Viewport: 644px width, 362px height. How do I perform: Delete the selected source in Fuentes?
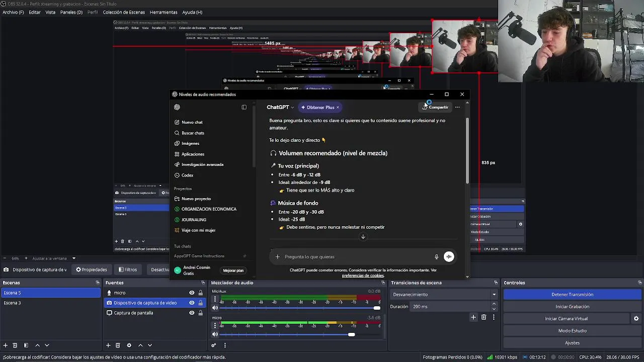[x=118, y=345]
